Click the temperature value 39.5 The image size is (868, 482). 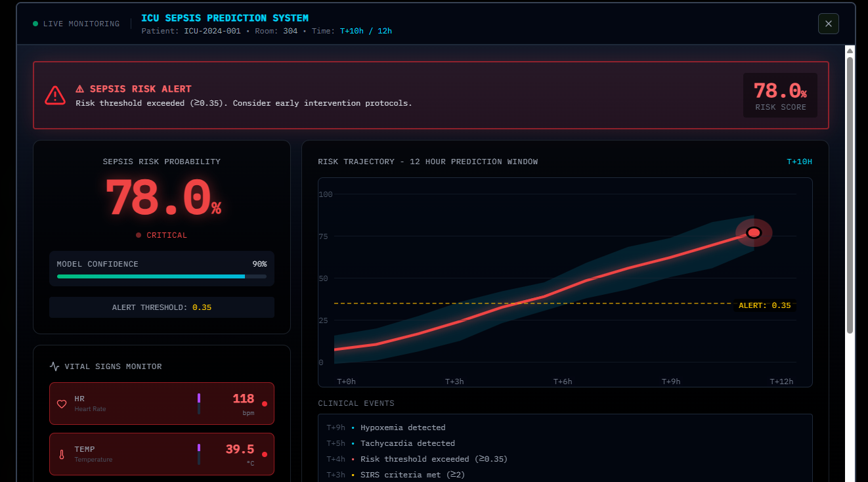[240, 449]
